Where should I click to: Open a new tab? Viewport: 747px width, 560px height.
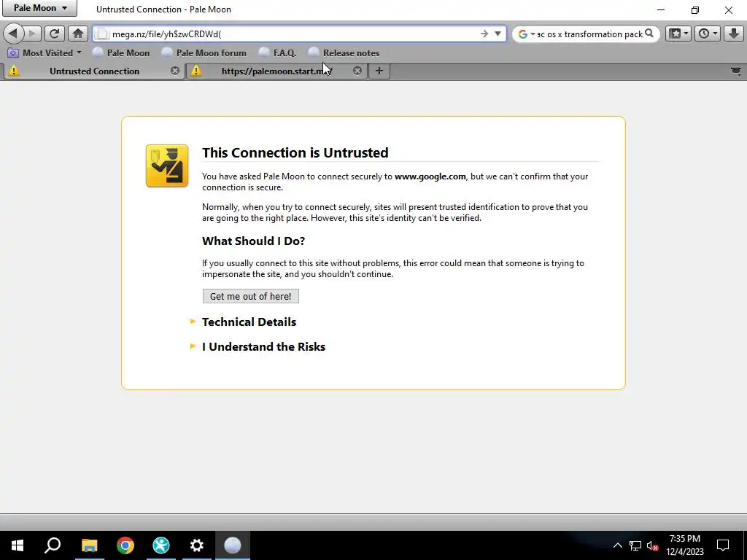tap(379, 71)
